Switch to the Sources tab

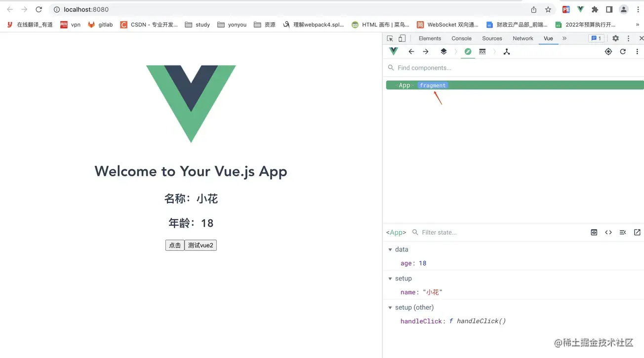(492, 38)
